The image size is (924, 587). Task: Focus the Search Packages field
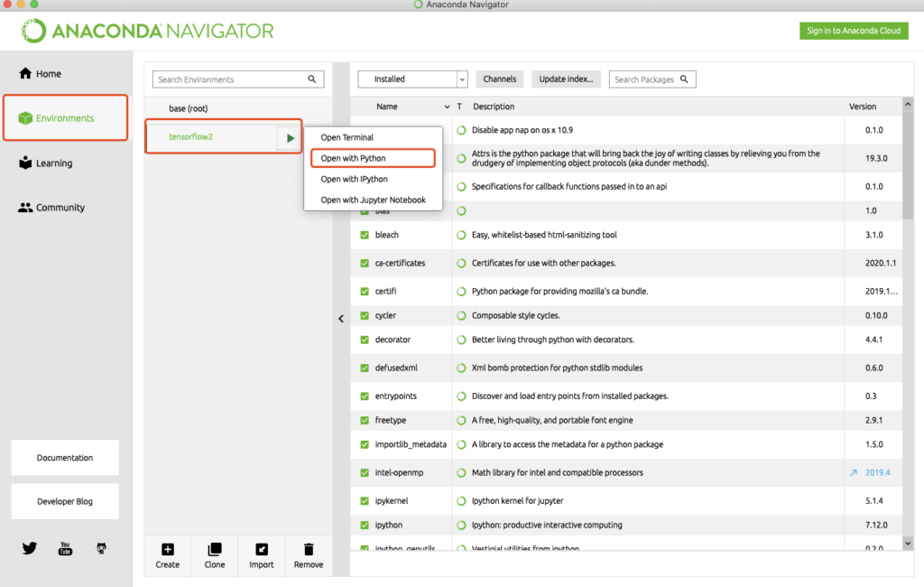click(652, 79)
